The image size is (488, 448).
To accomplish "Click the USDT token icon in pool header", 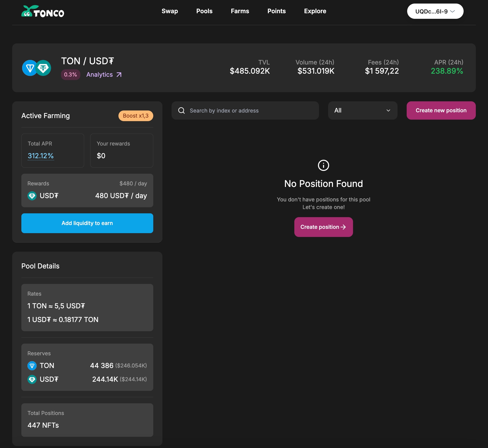I will coord(43,68).
